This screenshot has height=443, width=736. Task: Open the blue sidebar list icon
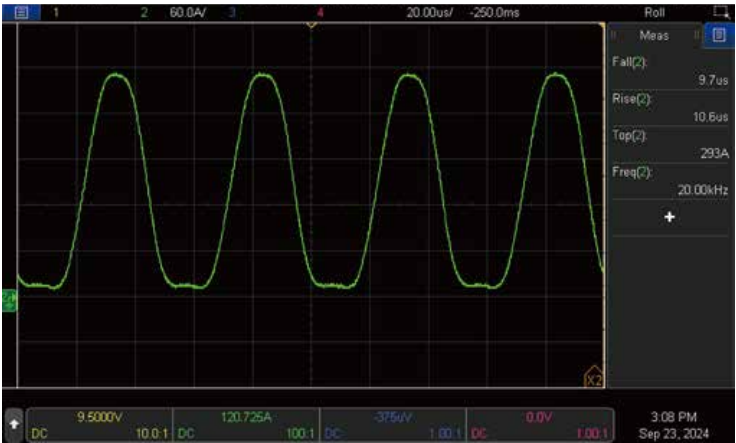(719, 36)
